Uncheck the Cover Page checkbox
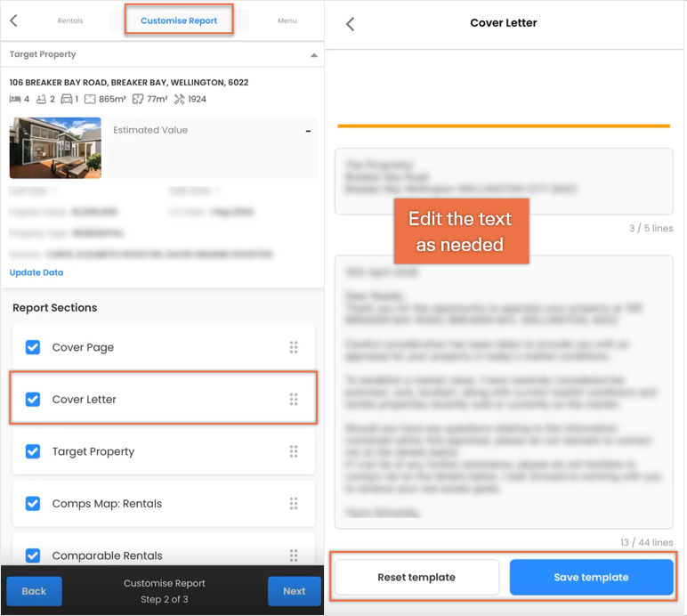The height and width of the screenshot is (616, 687). 33,347
